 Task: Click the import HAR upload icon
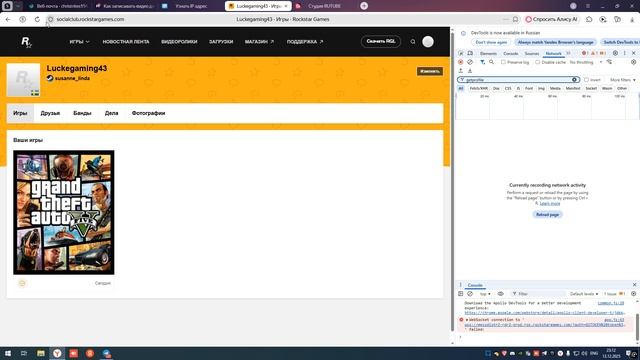click(461, 71)
